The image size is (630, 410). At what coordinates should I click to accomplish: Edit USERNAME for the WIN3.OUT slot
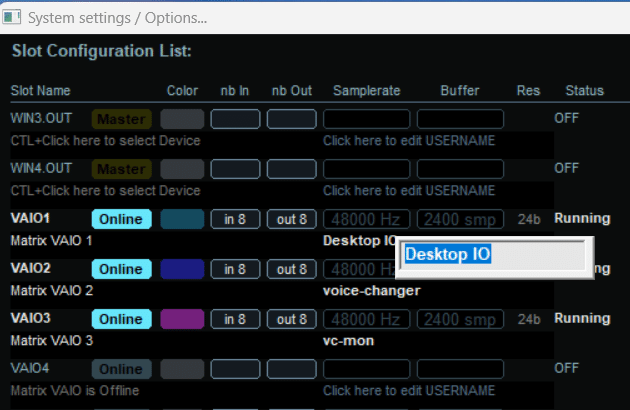(x=409, y=141)
